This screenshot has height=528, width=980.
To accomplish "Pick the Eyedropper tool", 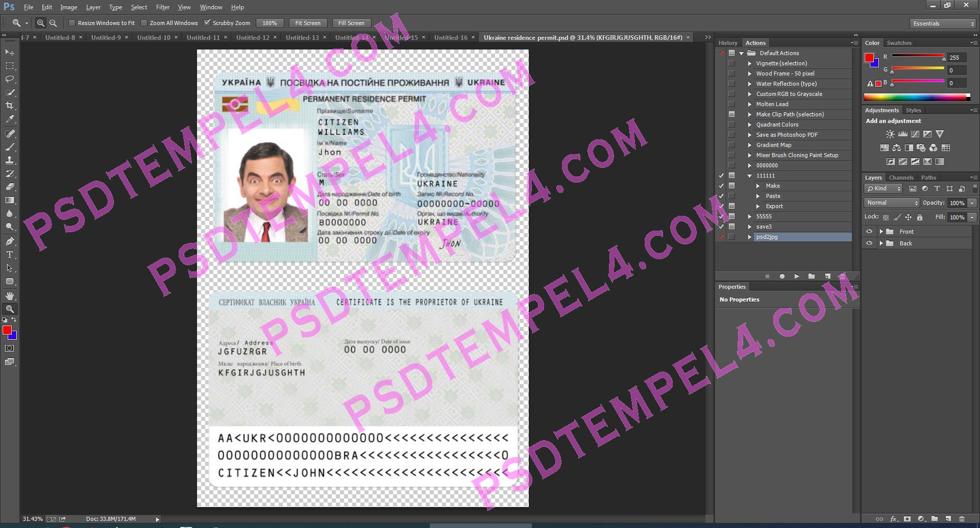I will (x=10, y=119).
